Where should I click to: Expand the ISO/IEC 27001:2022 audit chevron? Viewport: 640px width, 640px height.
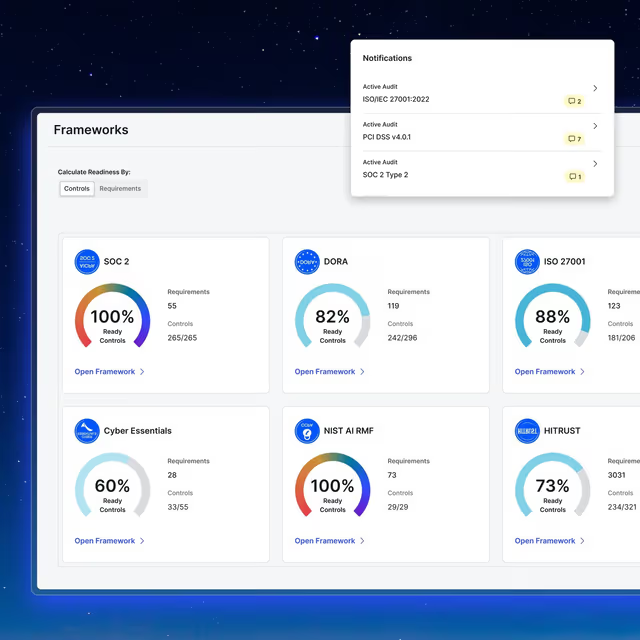tap(595, 88)
